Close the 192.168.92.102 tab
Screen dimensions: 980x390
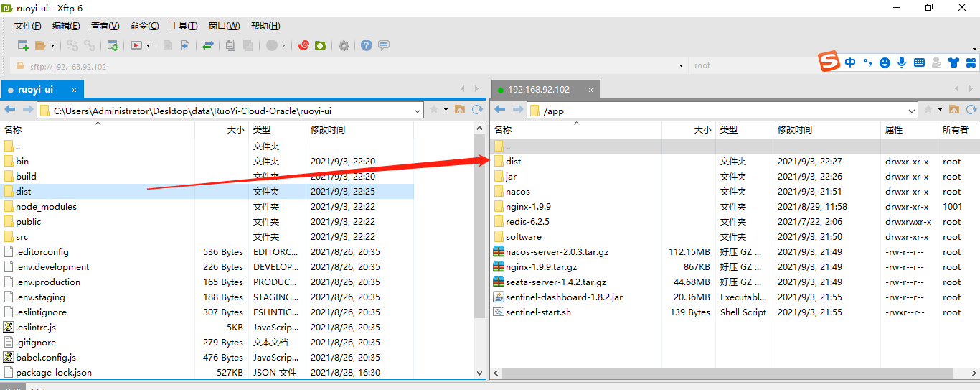pos(590,90)
